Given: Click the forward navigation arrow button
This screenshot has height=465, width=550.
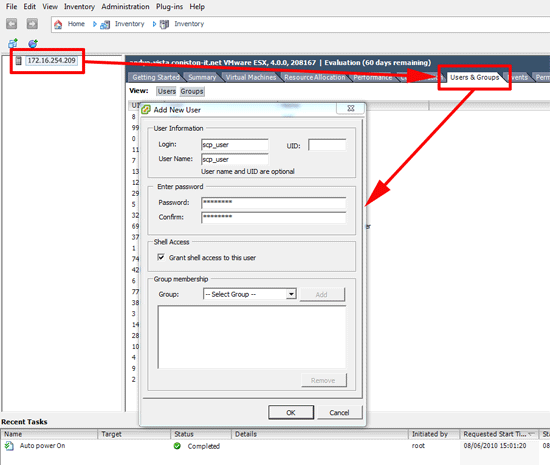Looking at the screenshot, I should point(32,24).
